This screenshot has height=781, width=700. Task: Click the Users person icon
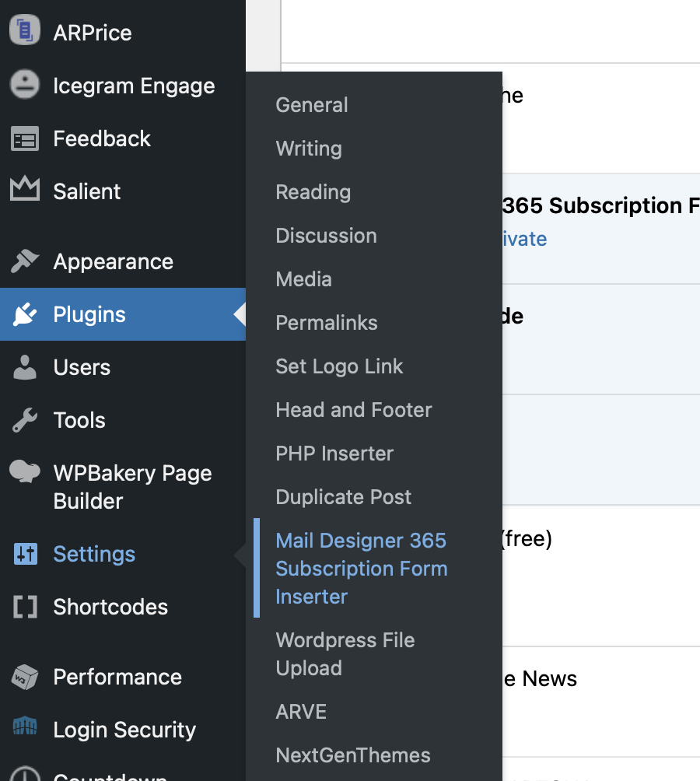[x=24, y=368]
